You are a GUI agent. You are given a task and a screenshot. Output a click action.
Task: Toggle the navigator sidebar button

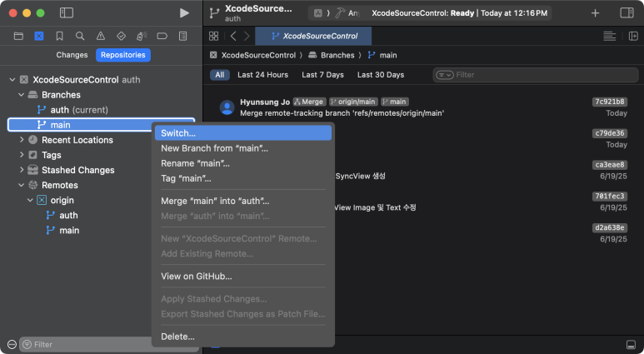coord(67,12)
